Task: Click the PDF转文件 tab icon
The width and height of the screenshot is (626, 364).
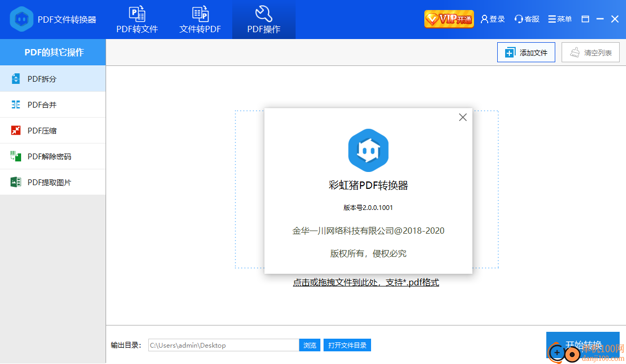Action: pyautogui.click(x=137, y=14)
